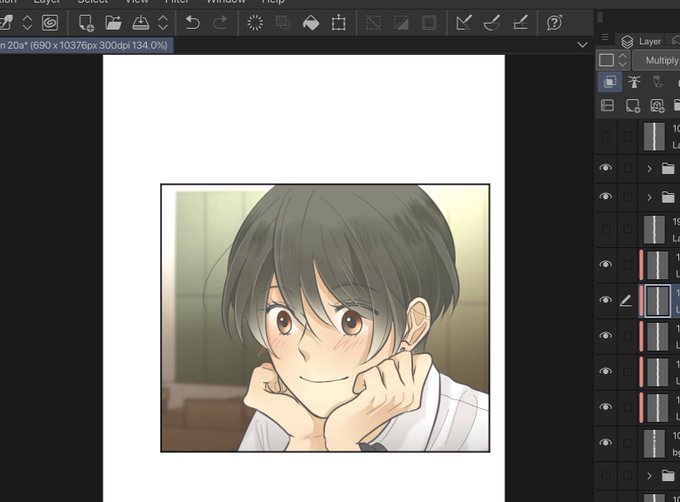The image size is (680, 502).
Task: Click the red-tagged layer thumbnail above the bg layer
Action: [x=657, y=407]
